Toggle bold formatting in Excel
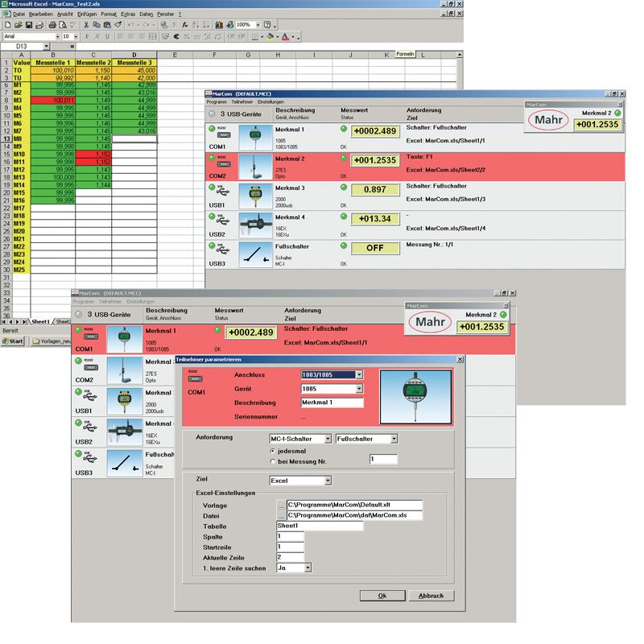 click(87, 36)
